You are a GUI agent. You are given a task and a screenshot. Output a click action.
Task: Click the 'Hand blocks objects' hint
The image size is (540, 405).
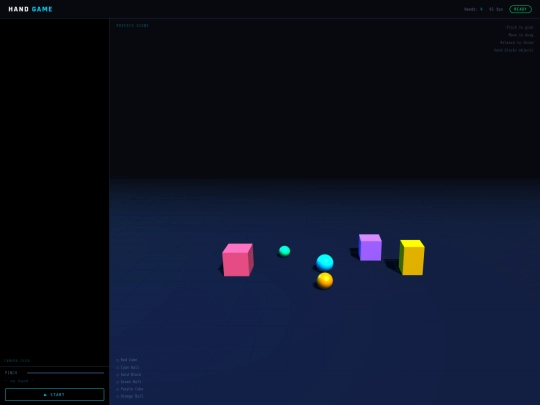click(x=513, y=50)
